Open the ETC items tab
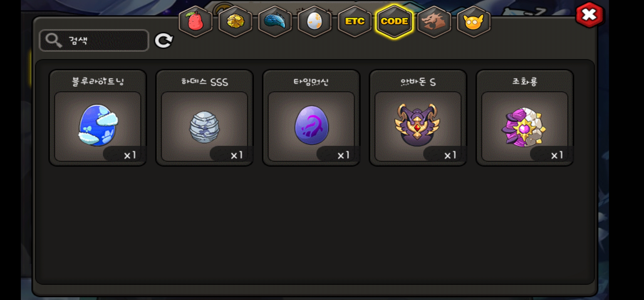 (x=355, y=21)
